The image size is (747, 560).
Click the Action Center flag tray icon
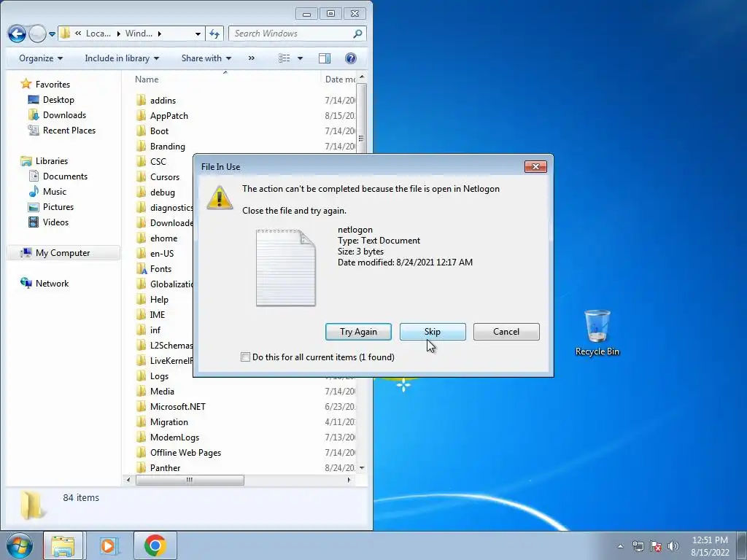656,546
